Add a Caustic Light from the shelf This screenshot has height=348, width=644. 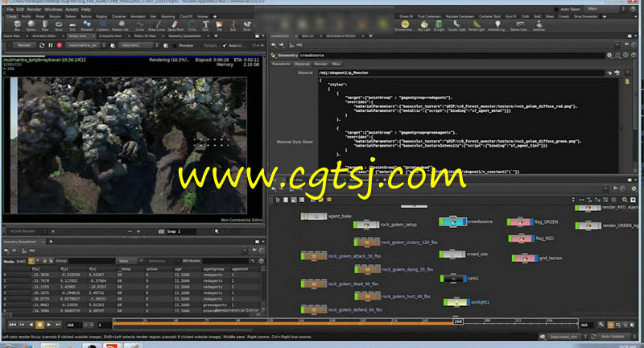(456, 26)
